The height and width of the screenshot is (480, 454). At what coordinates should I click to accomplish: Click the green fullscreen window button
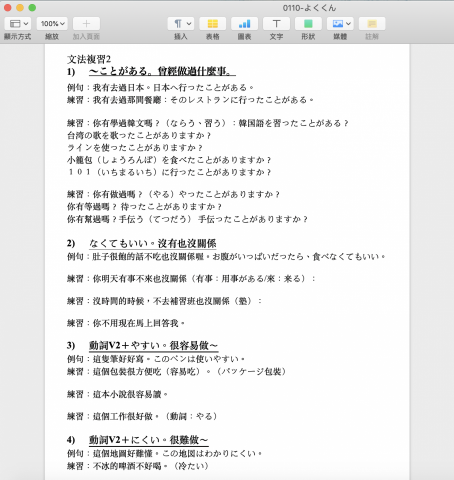pyautogui.click(x=32, y=8)
